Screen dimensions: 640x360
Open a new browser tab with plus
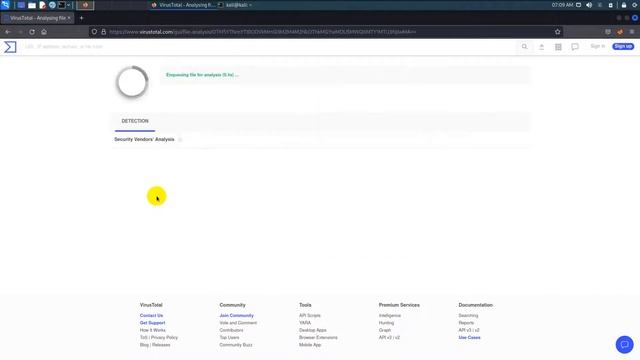coord(81,18)
